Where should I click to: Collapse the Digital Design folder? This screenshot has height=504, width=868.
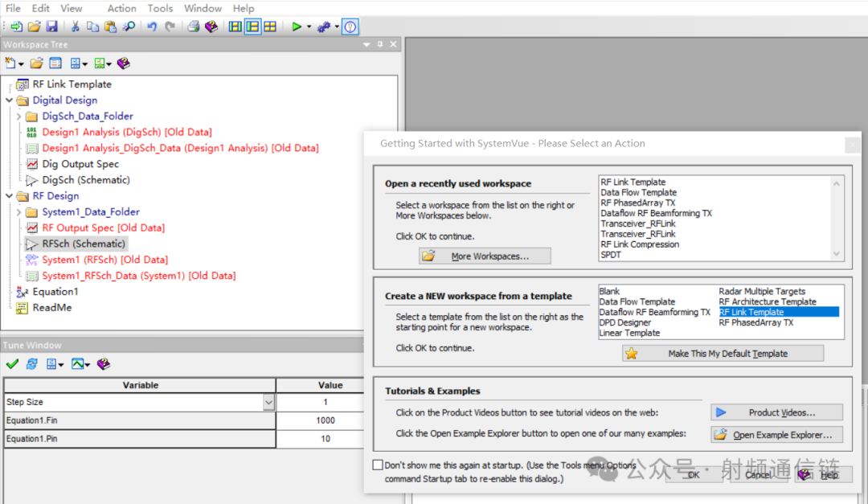[x=9, y=100]
